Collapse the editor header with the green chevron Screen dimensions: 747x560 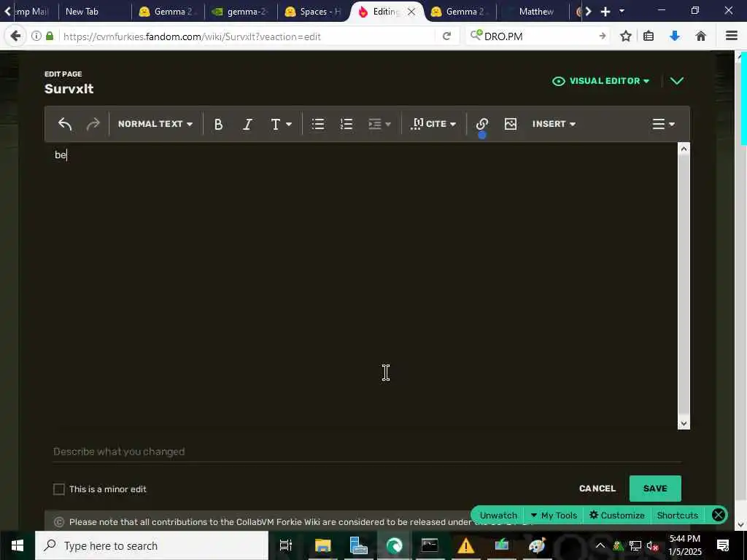coord(676,81)
